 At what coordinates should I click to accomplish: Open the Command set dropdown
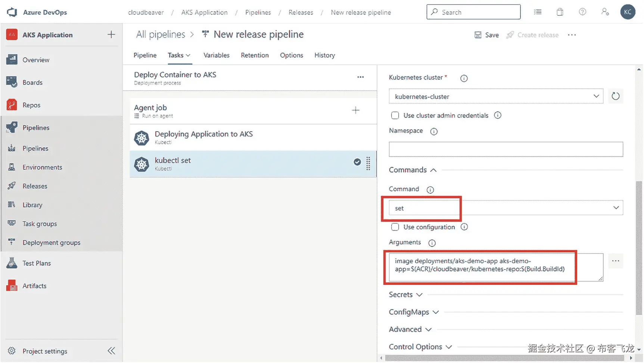pos(506,208)
